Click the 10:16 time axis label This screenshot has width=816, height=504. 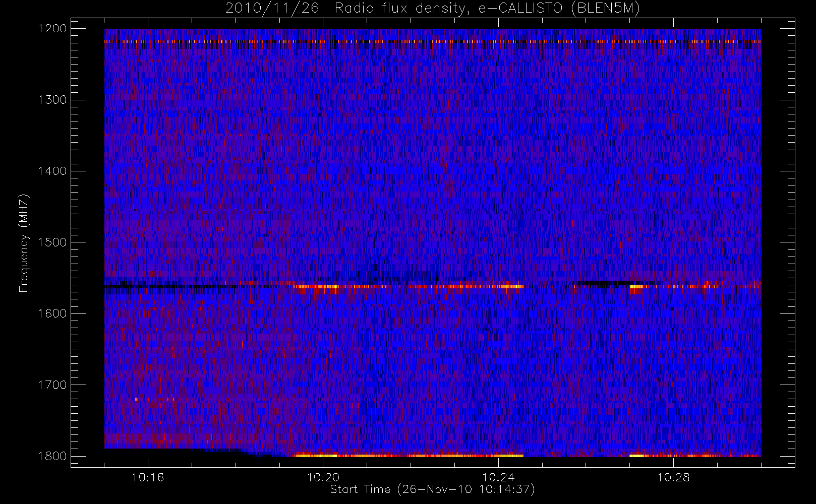[148, 477]
